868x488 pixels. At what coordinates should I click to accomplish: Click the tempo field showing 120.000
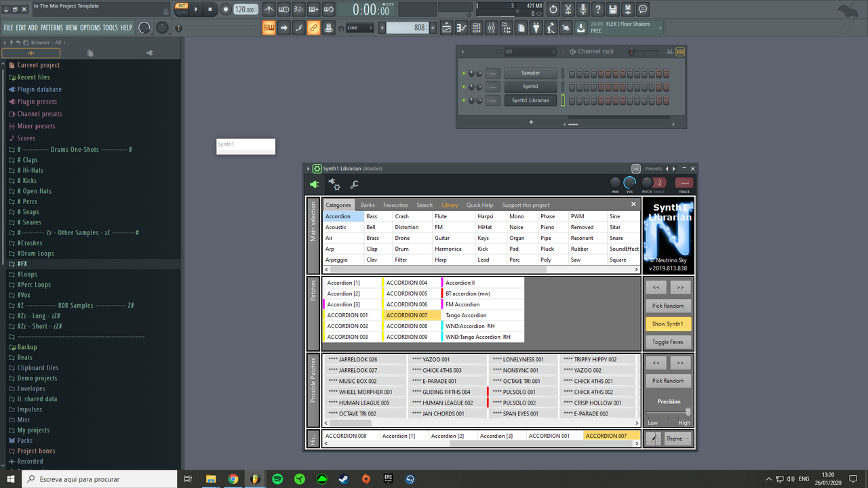tap(245, 9)
